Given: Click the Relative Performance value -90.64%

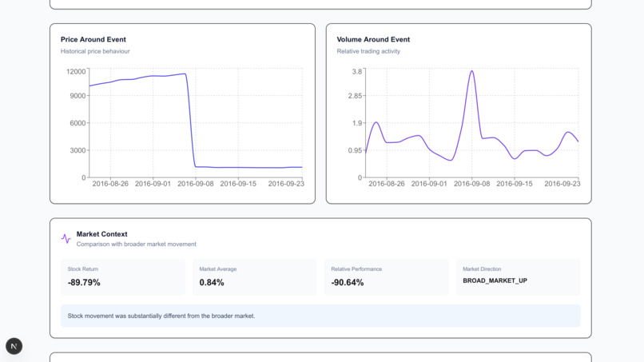Looking at the screenshot, I should (347, 282).
